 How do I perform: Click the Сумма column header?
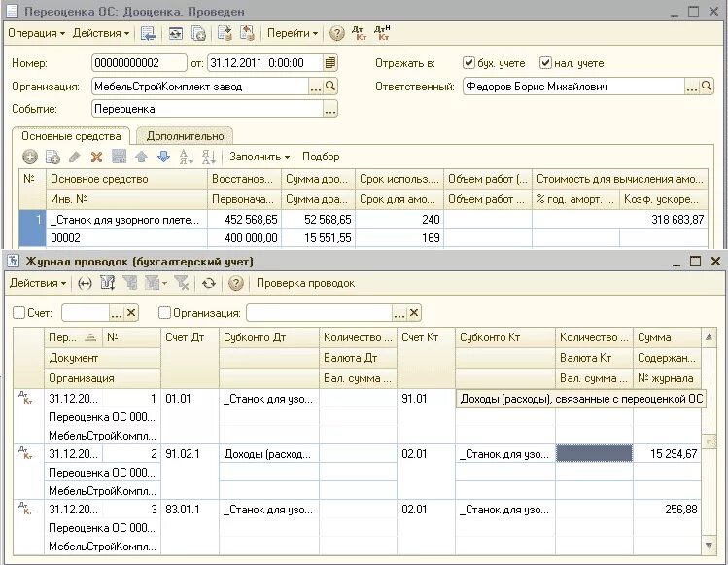pos(667,337)
